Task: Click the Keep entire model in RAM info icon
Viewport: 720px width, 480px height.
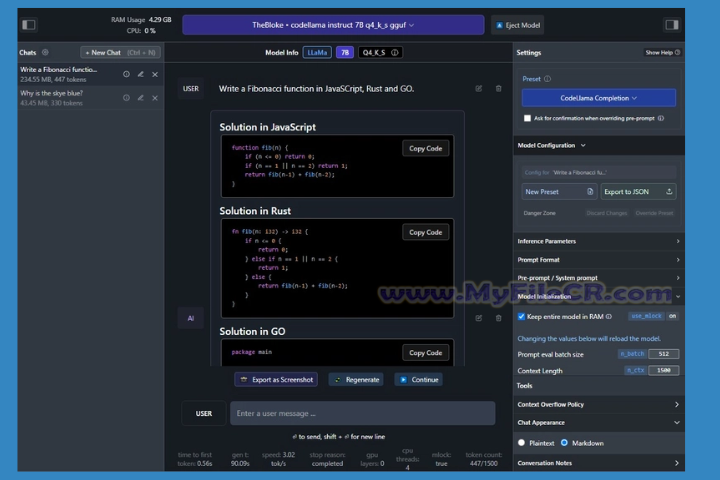Action: click(x=609, y=316)
